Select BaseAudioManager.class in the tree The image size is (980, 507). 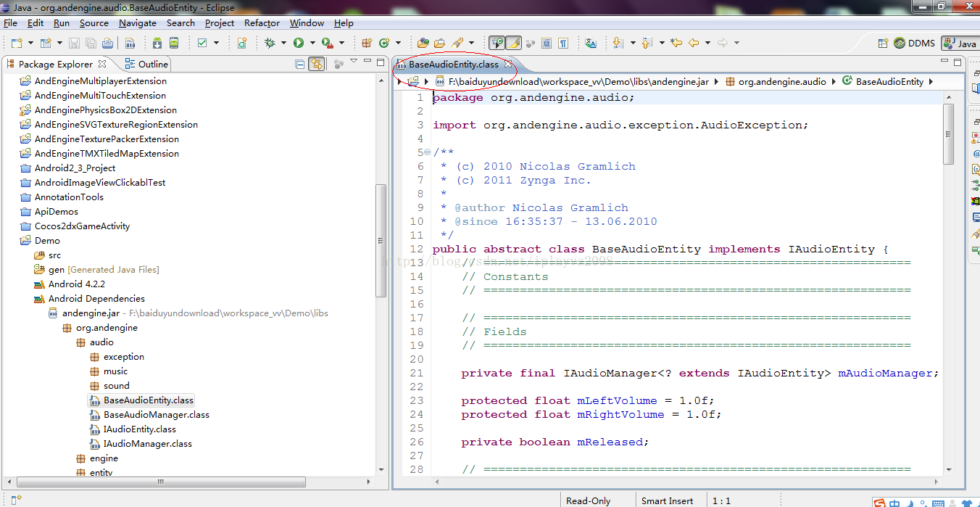tap(149, 415)
